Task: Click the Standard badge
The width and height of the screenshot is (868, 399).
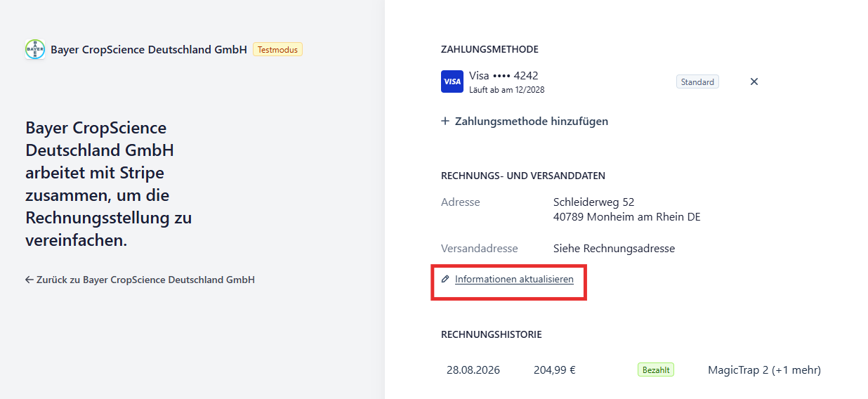Action: pos(697,82)
